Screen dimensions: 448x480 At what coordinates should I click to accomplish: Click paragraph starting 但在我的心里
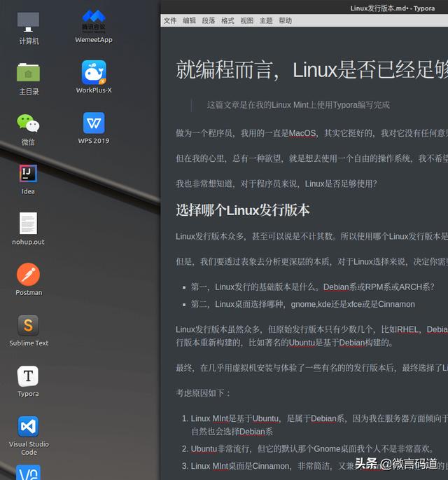(312, 158)
